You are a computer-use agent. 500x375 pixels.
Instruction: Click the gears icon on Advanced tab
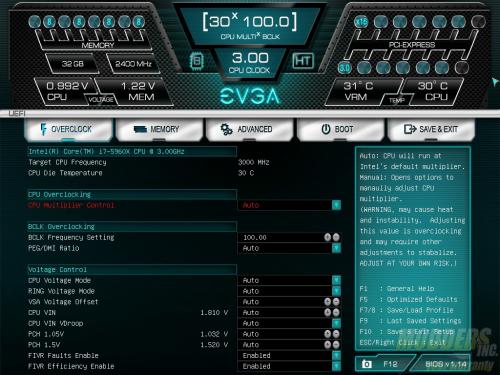[227, 129]
